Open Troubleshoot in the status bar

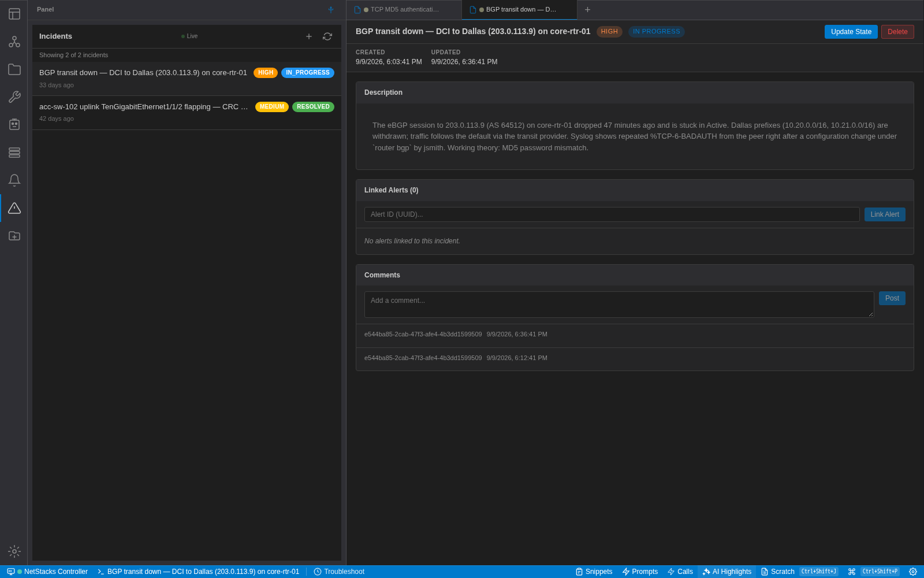tap(339, 572)
